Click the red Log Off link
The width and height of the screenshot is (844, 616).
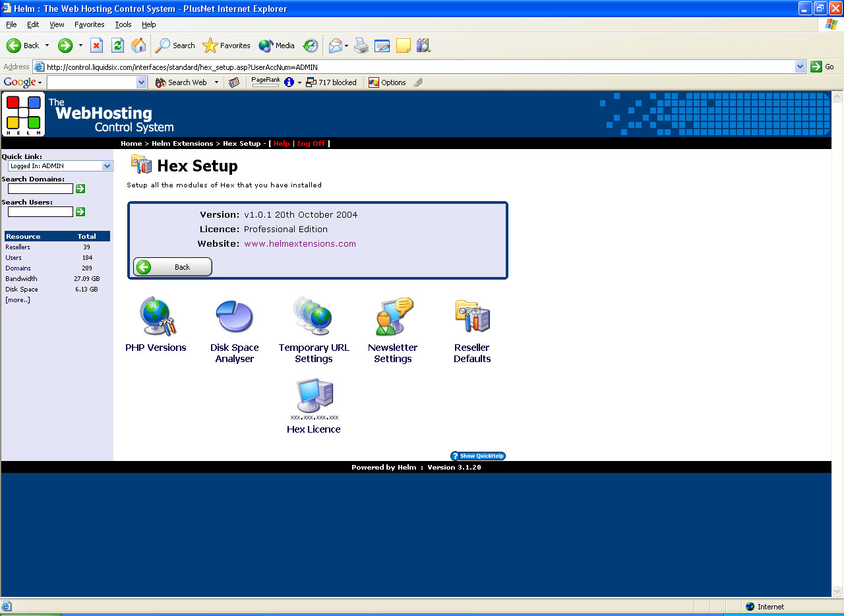click(311, 143)
